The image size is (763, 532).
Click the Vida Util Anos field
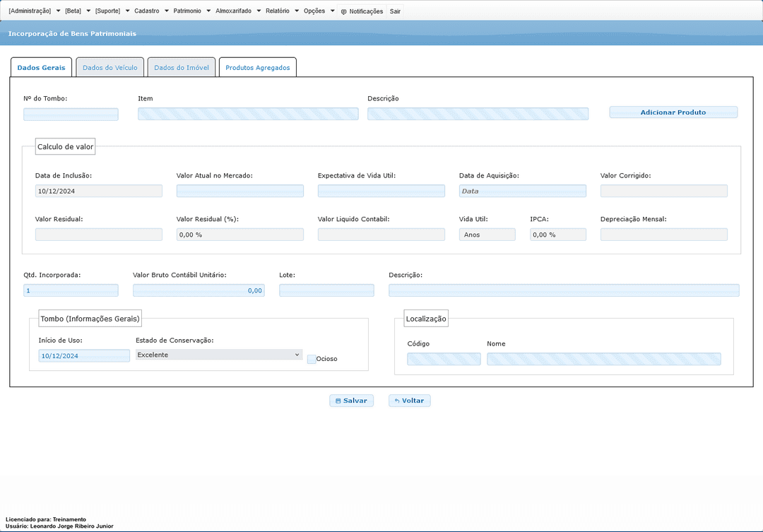coord(487,235)
